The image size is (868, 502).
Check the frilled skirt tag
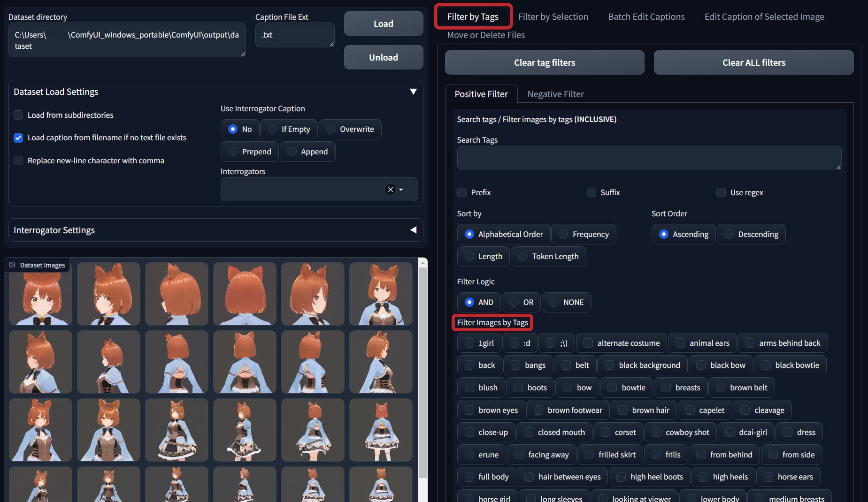tap(589, 455)
